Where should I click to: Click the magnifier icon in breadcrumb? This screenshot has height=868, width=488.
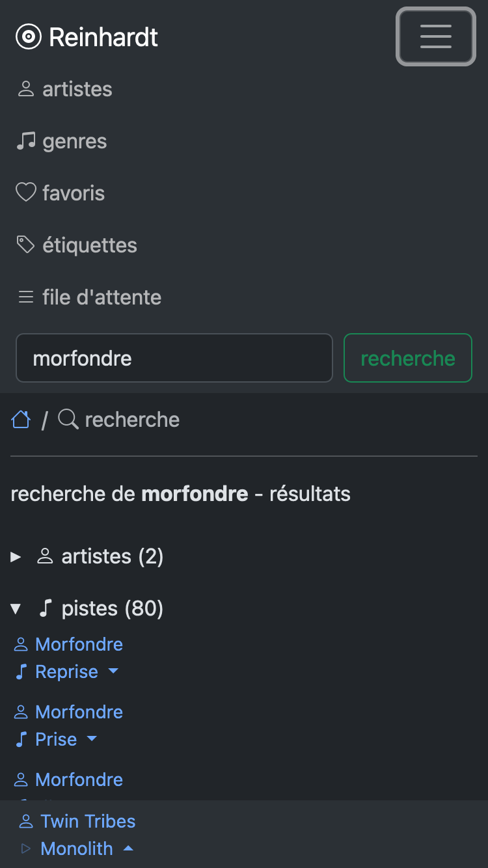tap(68, 420)
